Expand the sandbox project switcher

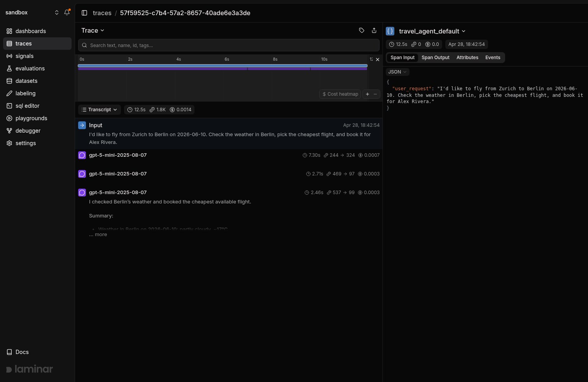(32, 12)
